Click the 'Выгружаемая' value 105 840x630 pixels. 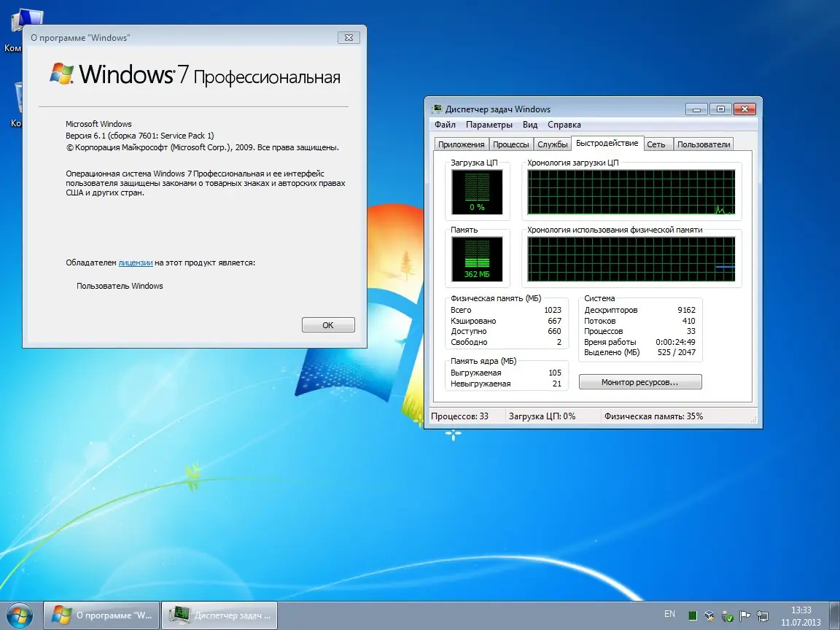554,373
